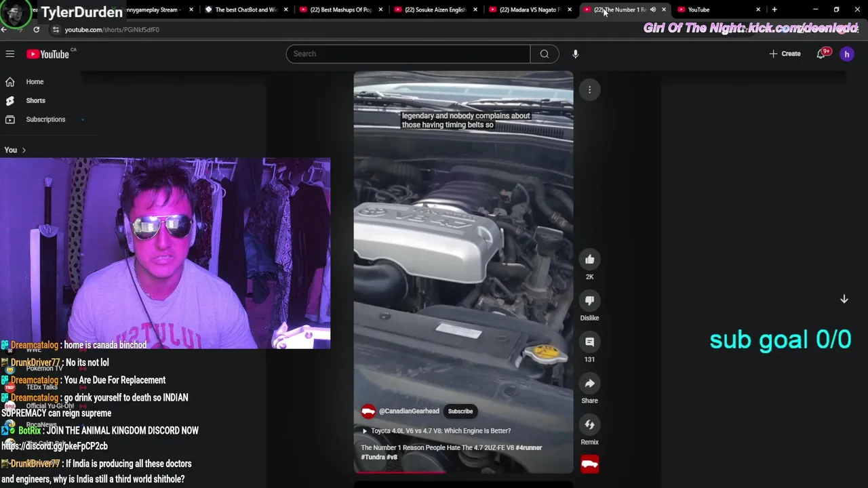The height and width of the screenshot is (488, 868).
Task: View site information icon in address bar
Action: (x=56, y=30)
